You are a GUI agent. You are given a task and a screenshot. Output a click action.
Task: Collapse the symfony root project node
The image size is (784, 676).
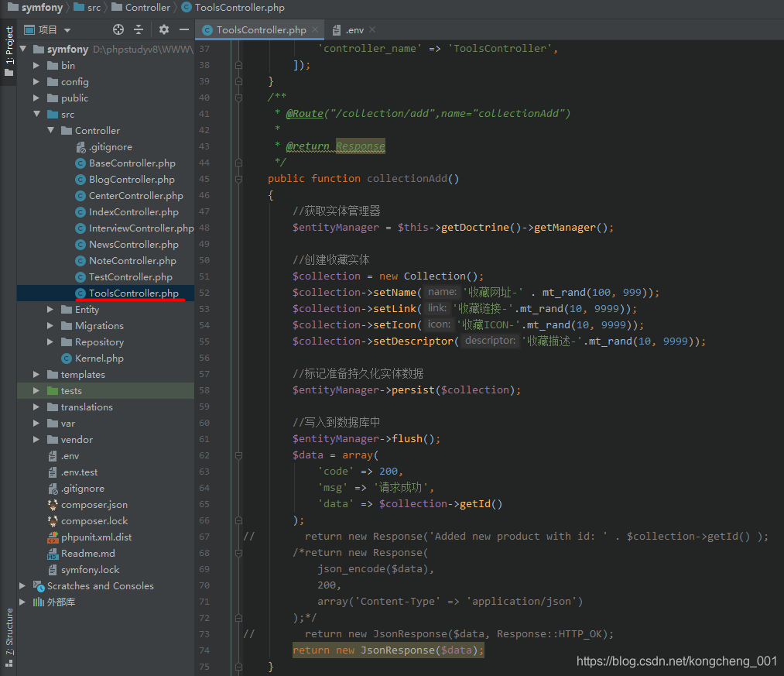23,49
